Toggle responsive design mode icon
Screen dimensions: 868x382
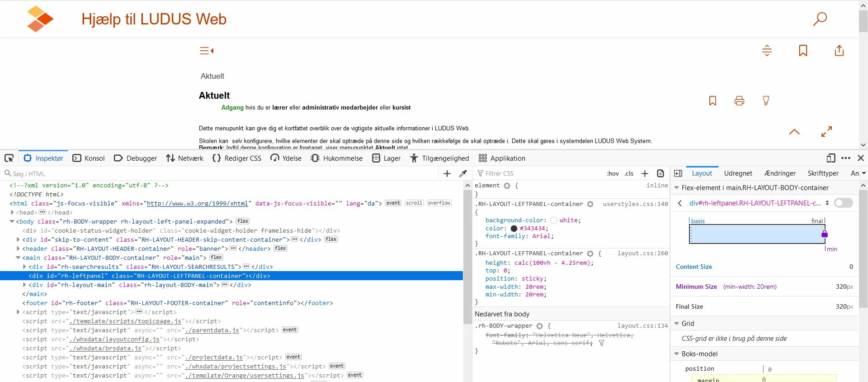tap(830, 158)
